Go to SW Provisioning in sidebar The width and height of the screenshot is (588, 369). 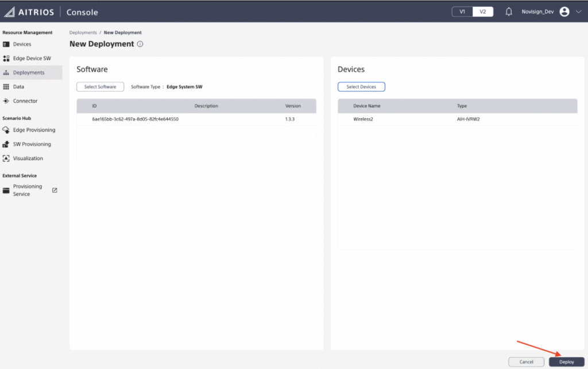tap(32, 144)
